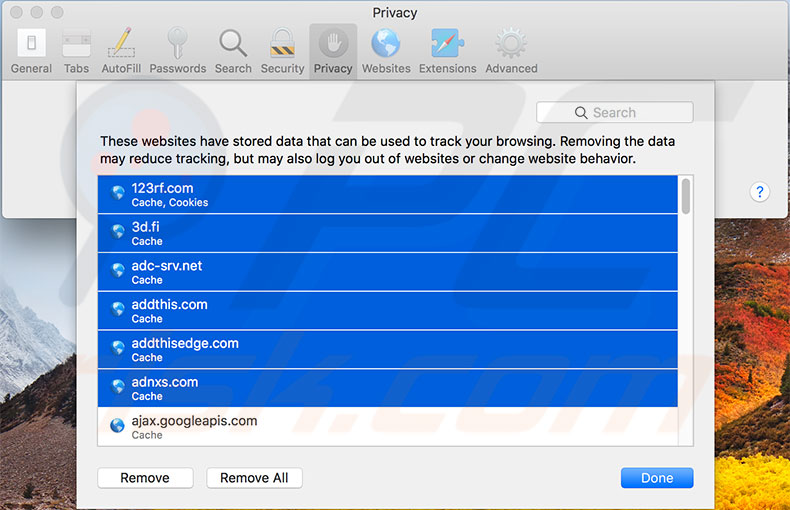The height and width of the screenshot is (510, 790).
Task: Select the 3d.fi entry text
Action: coord(145,227)
